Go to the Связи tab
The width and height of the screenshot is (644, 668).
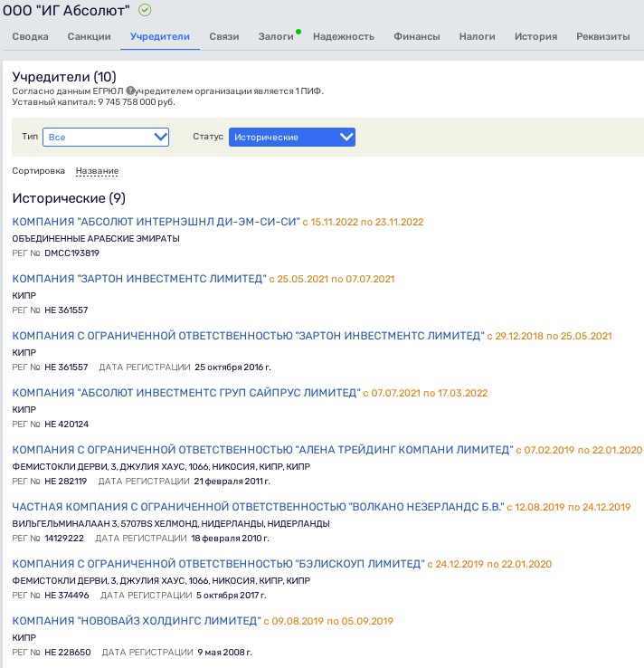point(224,36)
